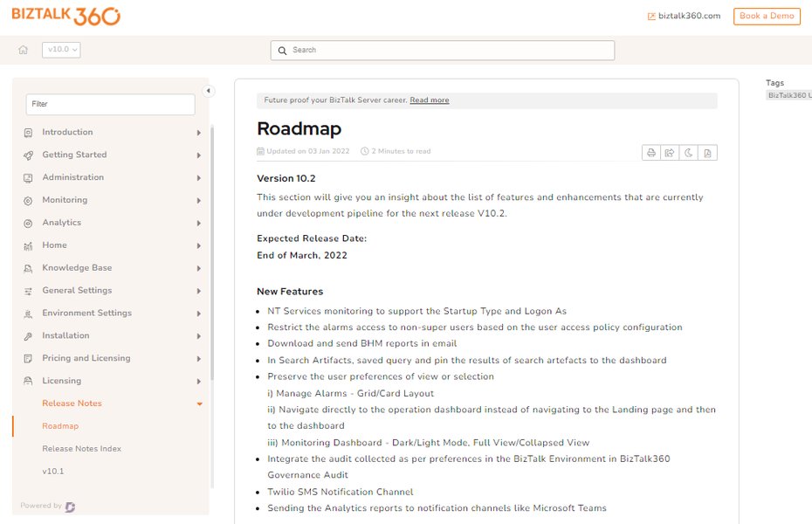This screenshot has height=524, width=812.
Task: Click the search magnifier icon
Action: 282,51
